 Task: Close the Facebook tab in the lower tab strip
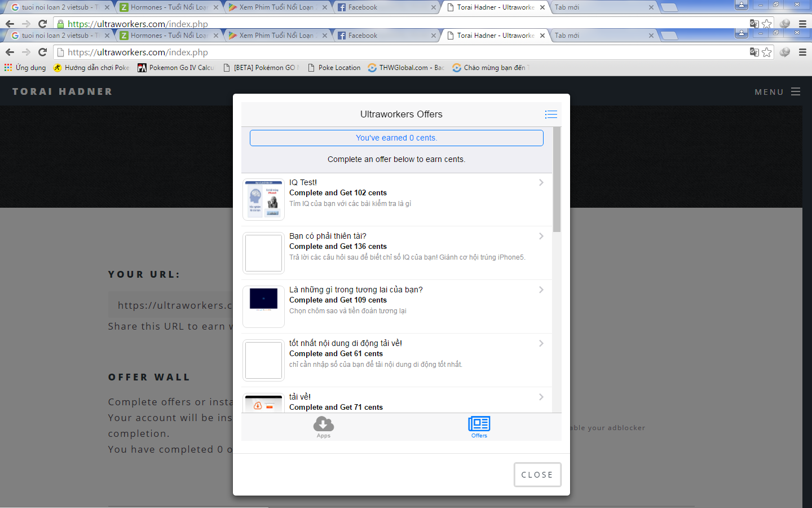pos(434,36)
